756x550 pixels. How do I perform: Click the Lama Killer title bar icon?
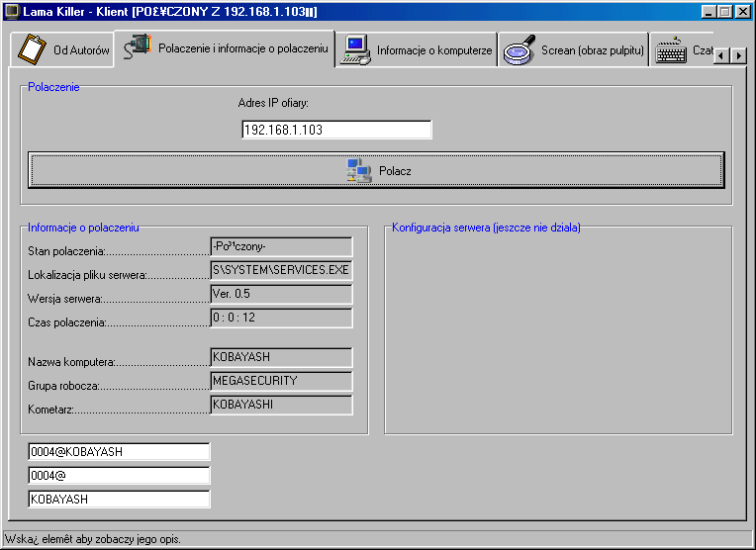click(12, 11)
